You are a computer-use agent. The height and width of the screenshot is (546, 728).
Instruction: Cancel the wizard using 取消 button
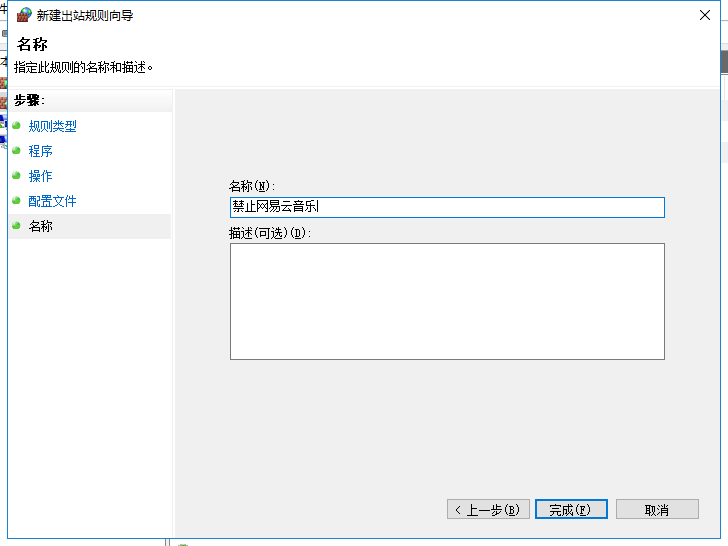(656, 509)
